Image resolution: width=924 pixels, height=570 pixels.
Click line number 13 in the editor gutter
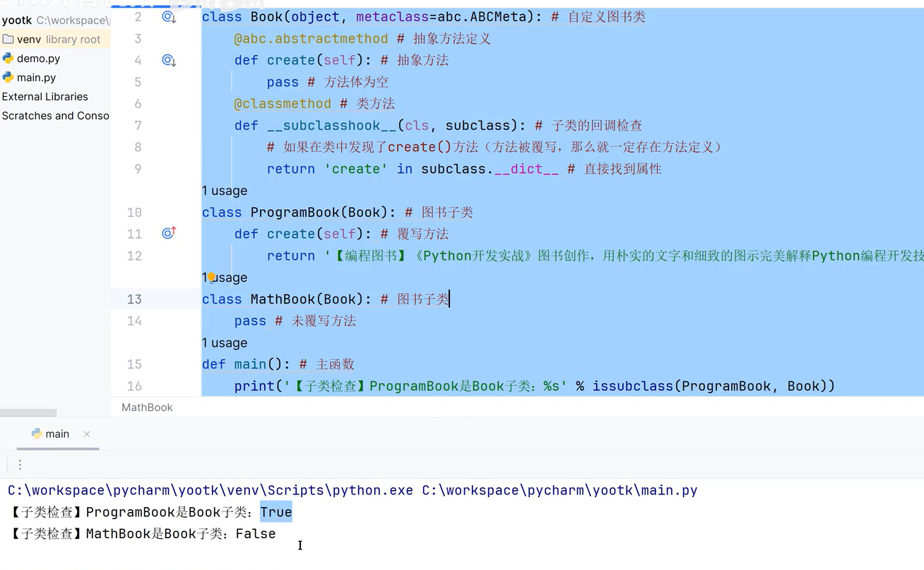[x=134, y=299]
